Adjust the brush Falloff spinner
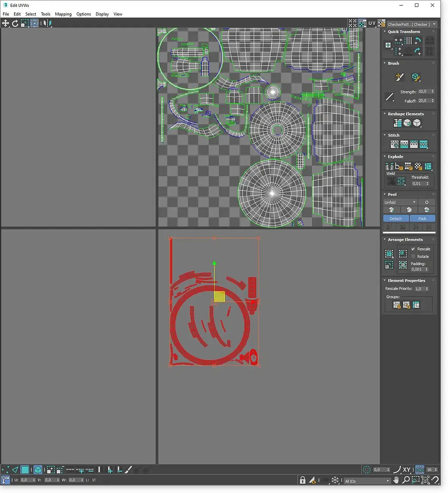Viewport: 448px width, 493px height. 432,101
